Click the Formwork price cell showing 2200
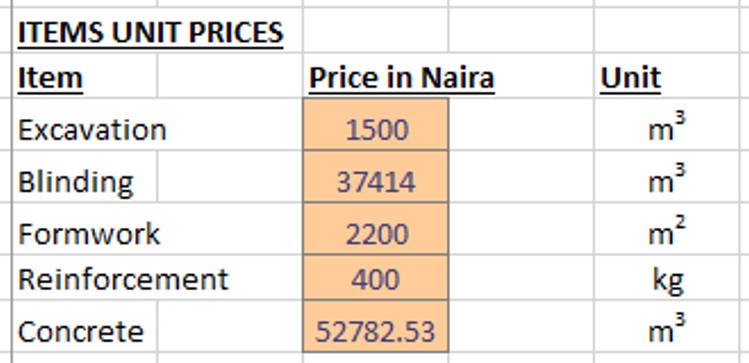The image size is (749, 363). pos(375,229)
